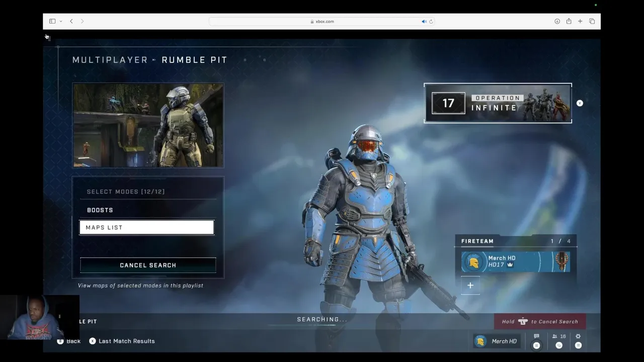This screenshot has width=644, height=362.
Task: Click the view button under friends icon
Action: 559,345
